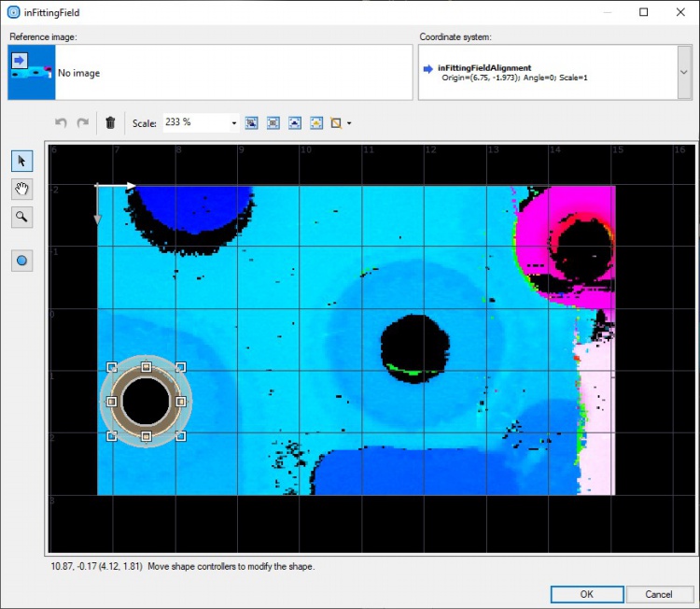The image size is (700, 609).
Task: Open the overlay options dropdown arrow
Action: pos(349,122)
